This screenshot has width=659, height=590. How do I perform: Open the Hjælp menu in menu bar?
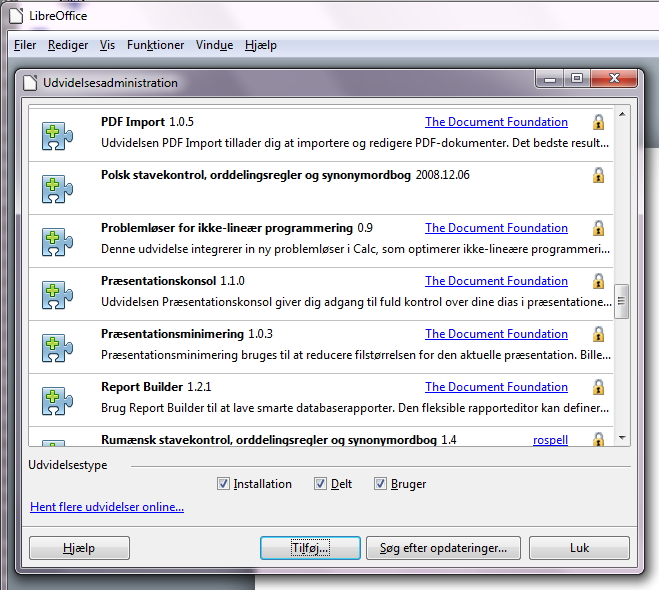point(261,45)
